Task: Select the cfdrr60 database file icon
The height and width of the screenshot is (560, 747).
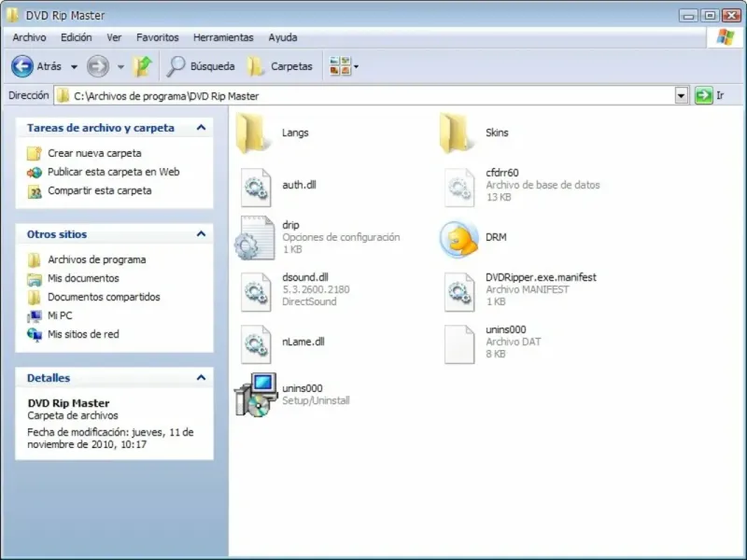Action: [x=459, y=188]
